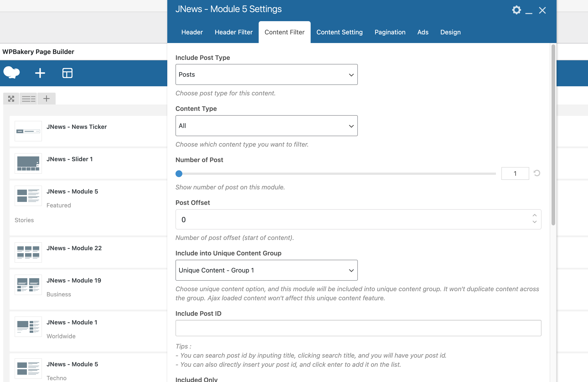
Task: Open the Include Post Type dropdown
Action: pos(266,74)
